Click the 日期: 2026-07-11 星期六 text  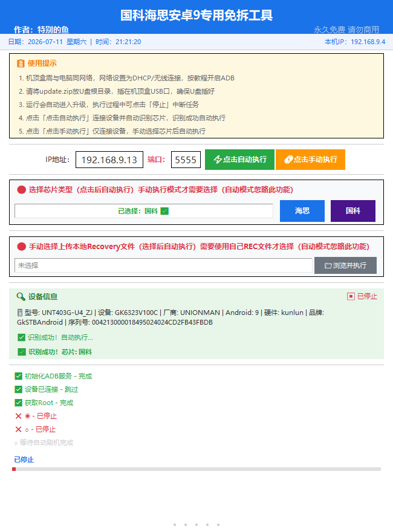pos(47,42)
